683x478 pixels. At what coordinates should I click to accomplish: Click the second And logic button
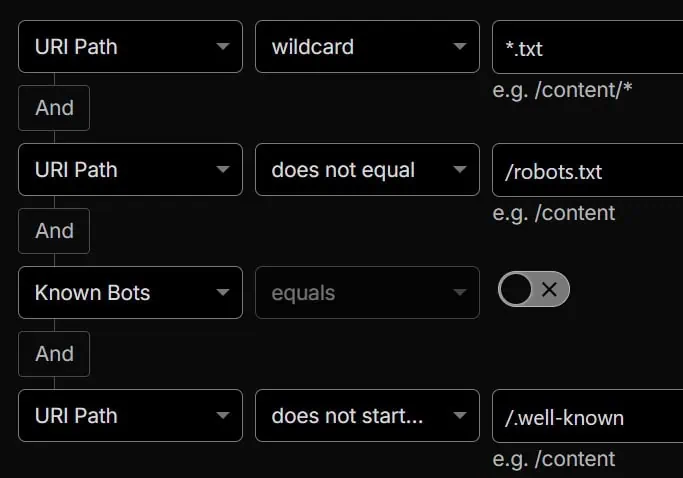54,231
